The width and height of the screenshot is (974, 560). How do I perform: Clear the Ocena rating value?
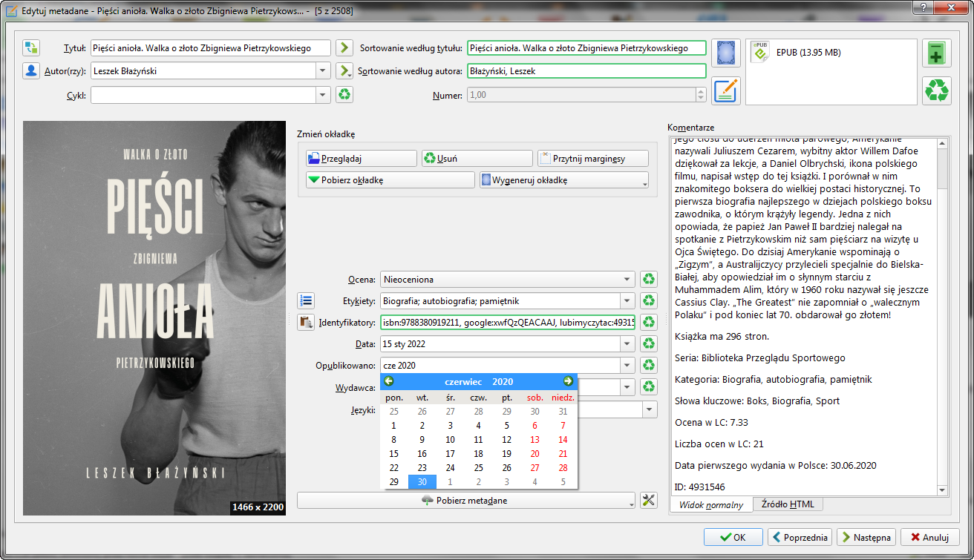point(649,280)
